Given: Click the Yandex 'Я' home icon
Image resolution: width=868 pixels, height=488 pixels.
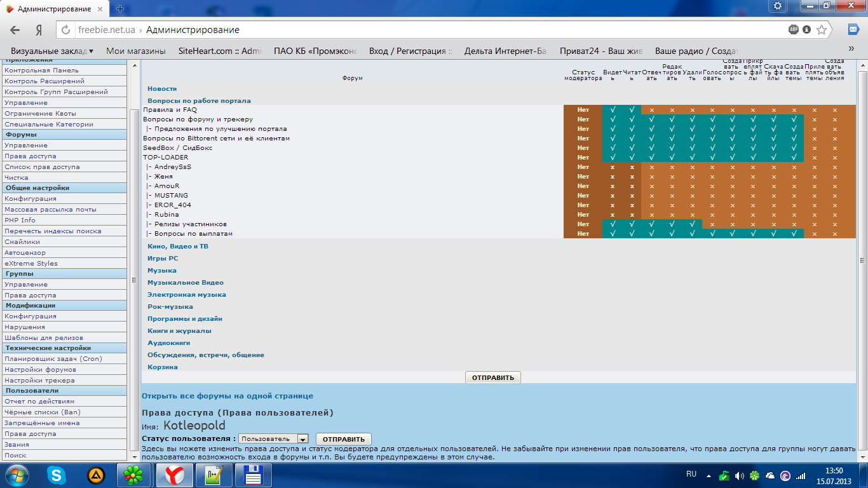Looking at the screenshot, I should tap(39, 30).
